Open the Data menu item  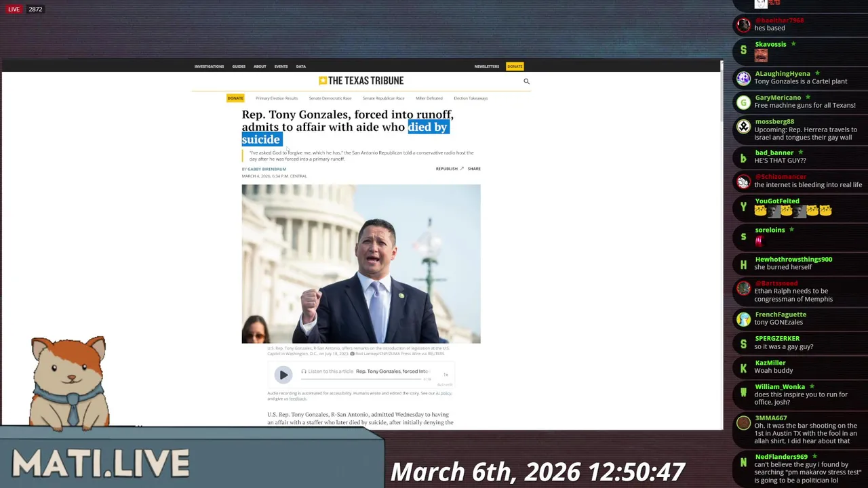pos(301,66)
